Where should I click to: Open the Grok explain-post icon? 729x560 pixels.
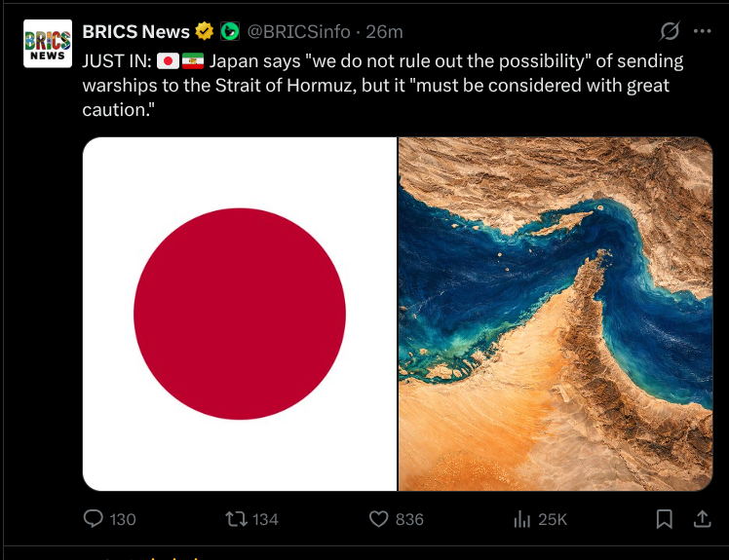pyautogui.click(x=670, y=31)
